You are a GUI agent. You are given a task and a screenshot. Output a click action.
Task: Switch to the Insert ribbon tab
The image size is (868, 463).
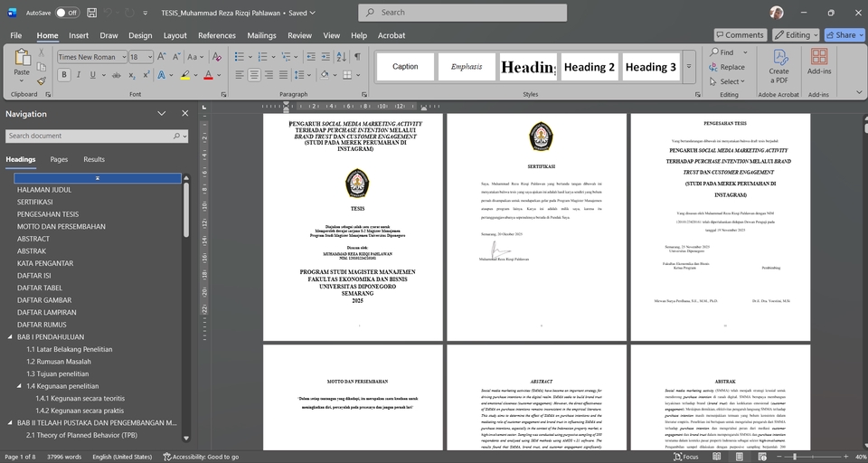click(79, 35)
